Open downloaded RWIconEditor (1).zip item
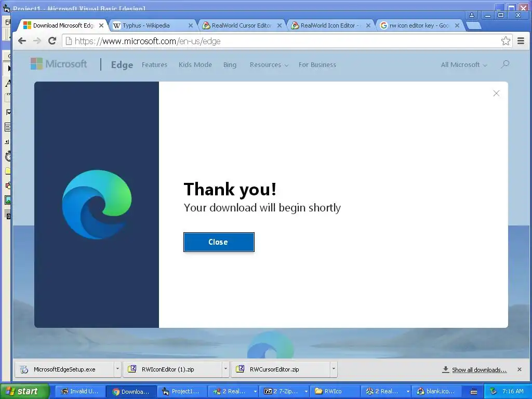 [x=172, y=369]
